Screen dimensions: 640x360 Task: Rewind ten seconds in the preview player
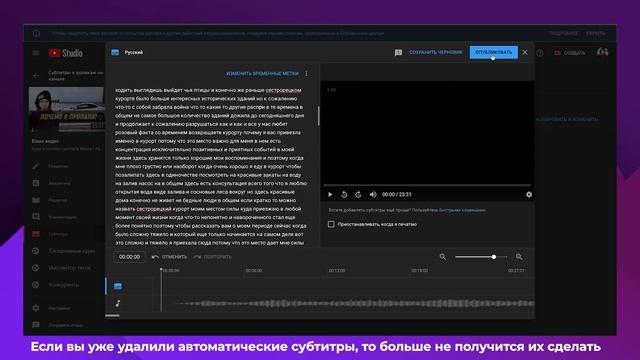click(x=344, y=195)
